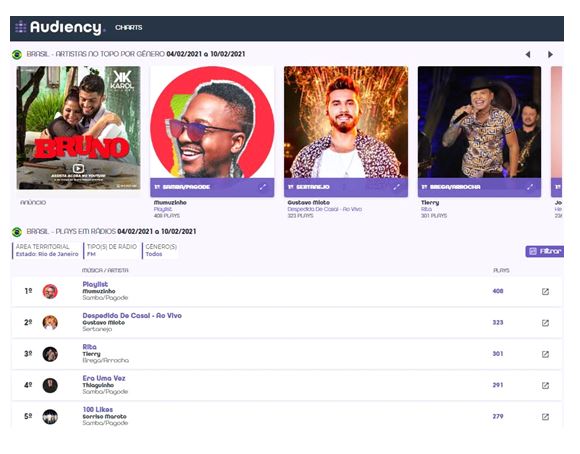Open external link for 100 Likes row

coord(545,417)
